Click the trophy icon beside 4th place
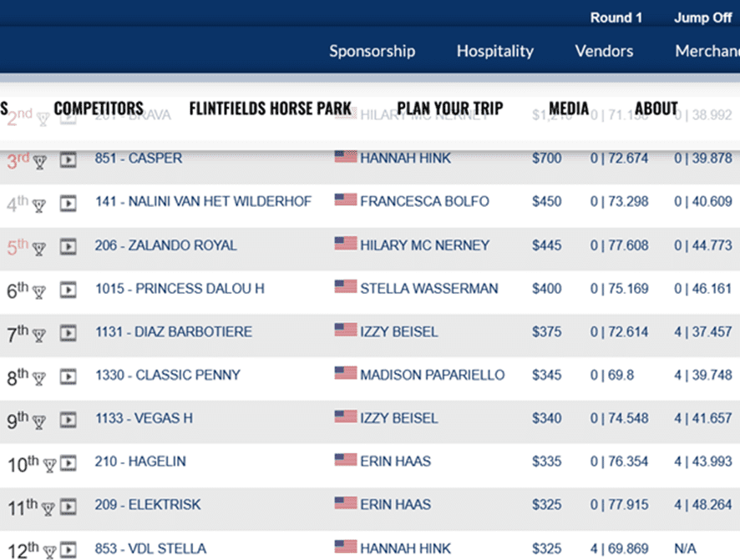Viewport: 740px width, 560px height. (38, 204)
